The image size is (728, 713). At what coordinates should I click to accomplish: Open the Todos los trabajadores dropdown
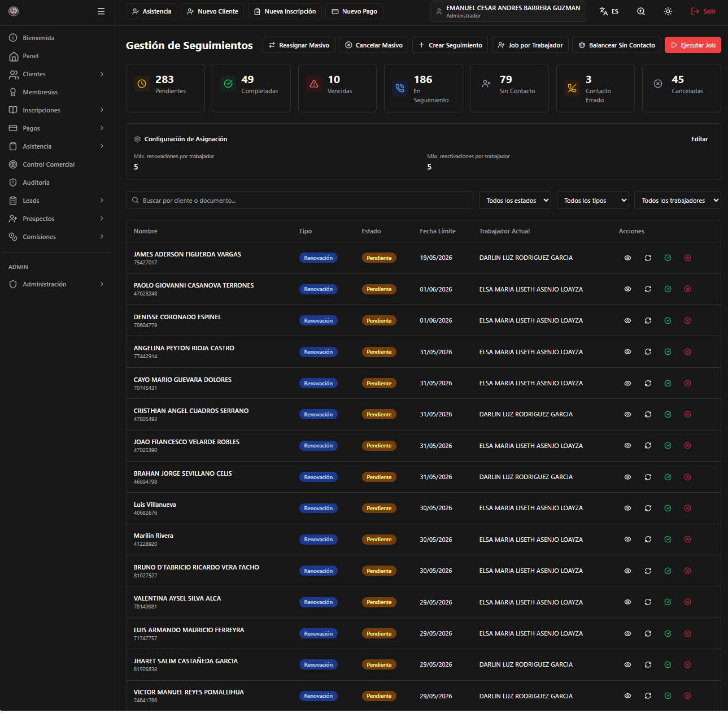(x=678, y=201)
